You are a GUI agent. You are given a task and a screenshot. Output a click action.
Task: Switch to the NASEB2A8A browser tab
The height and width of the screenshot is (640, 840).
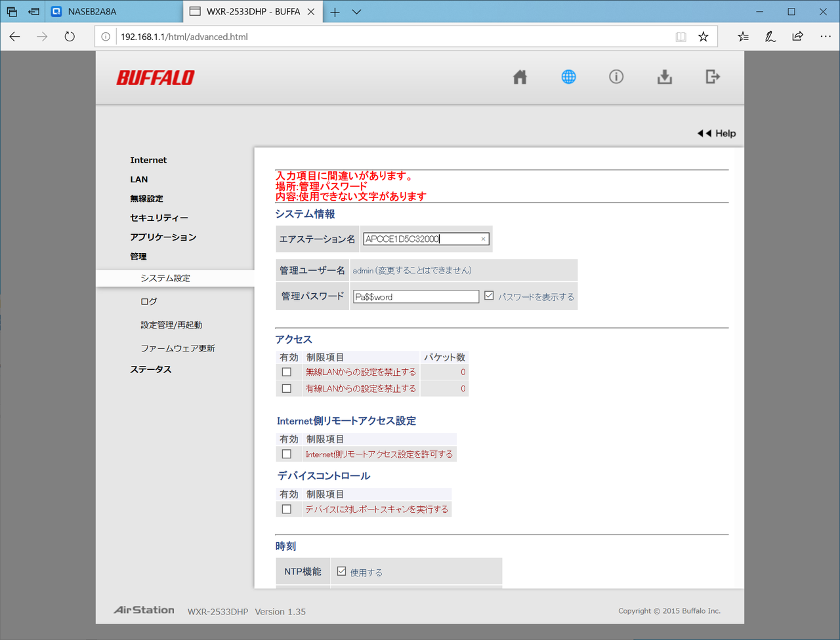click(x=114, y=12)
